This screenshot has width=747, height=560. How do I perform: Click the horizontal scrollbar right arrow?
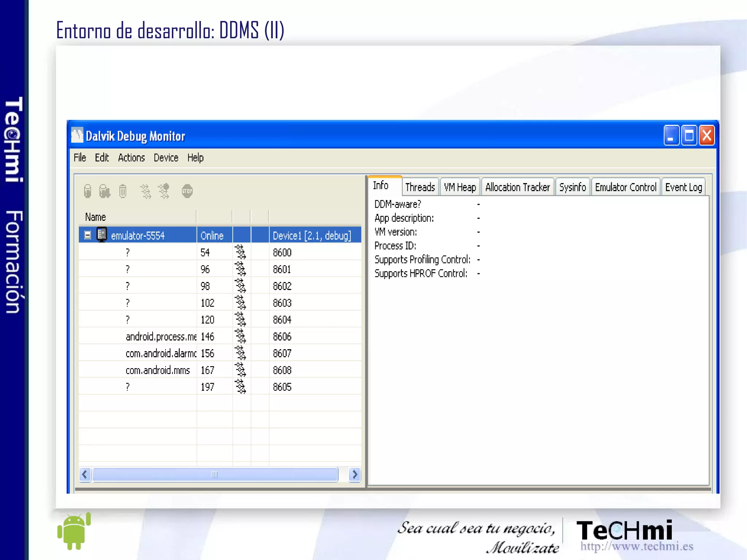tap(354, 474)
